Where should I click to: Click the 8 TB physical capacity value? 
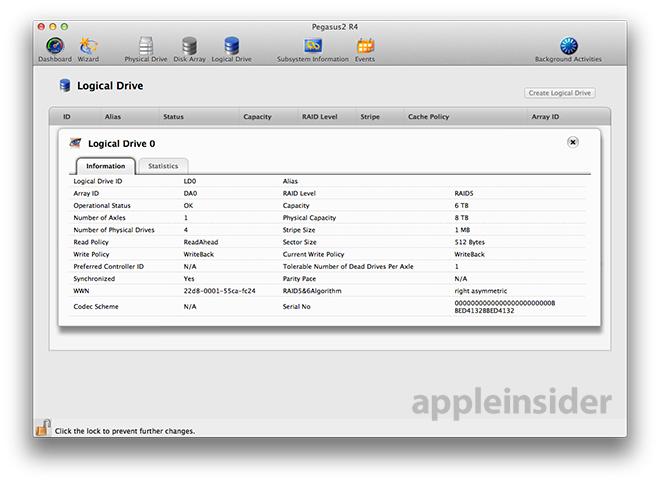pos(461,218)
